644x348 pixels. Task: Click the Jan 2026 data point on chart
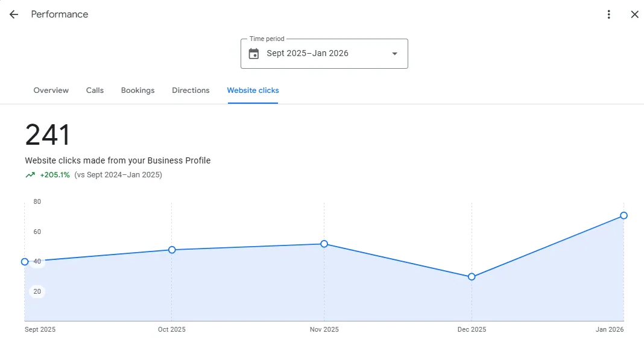tap(623, 216)
